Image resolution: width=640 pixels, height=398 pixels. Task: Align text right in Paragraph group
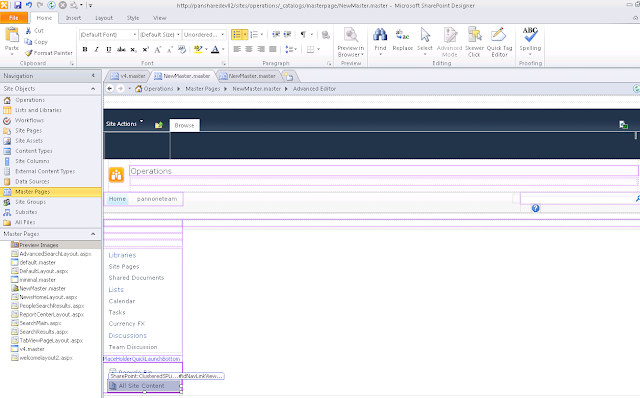click(x=261, y=49)
